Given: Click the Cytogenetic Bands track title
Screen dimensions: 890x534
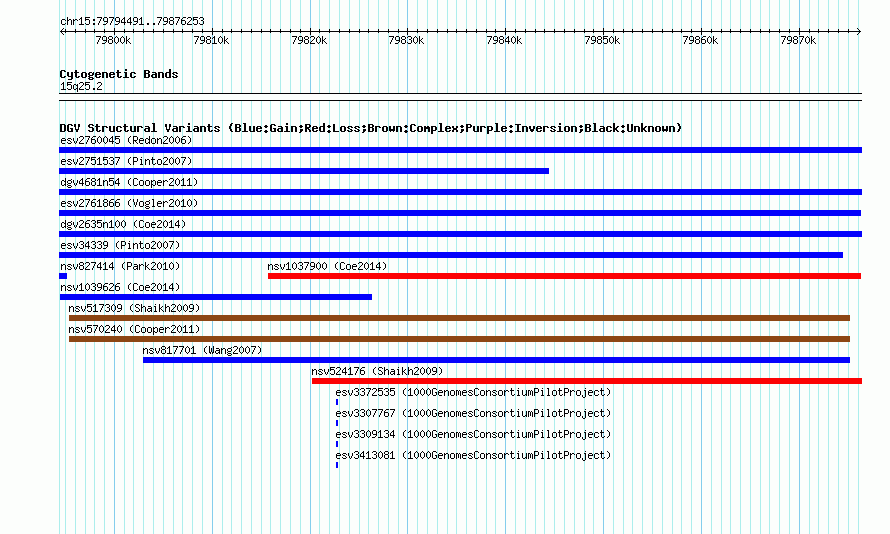Looking at the screenshot, I should pos(119,74).
